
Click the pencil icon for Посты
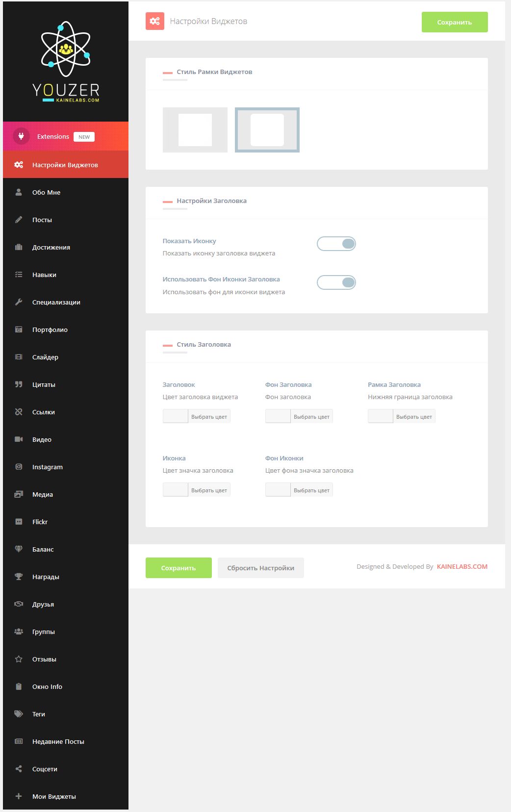19,220
